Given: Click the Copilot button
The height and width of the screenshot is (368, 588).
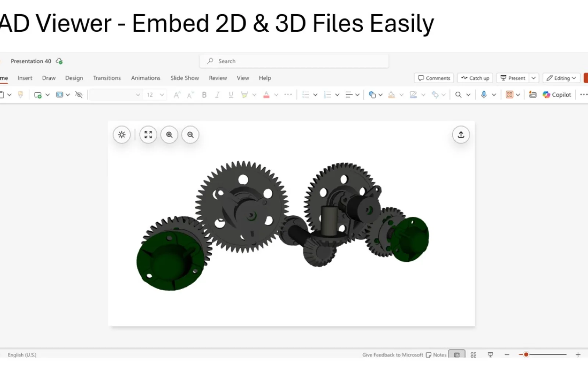Looking at the screenshot, I should click(557, 95).
